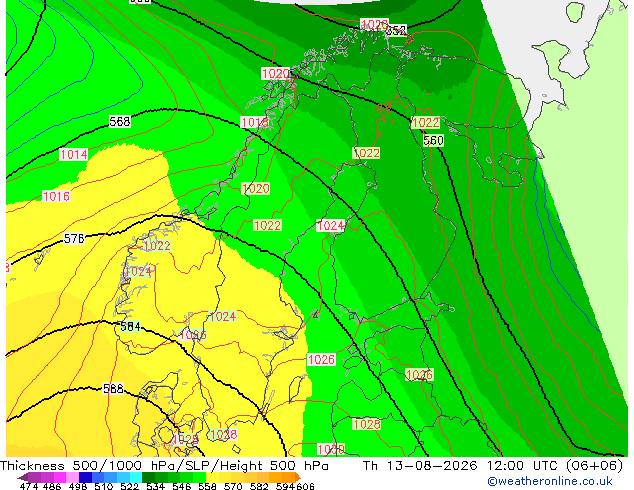The height and width of the screenshot is (490, 634).
Task: Click the '584' height contour label
Action: (x=130, y=326)
